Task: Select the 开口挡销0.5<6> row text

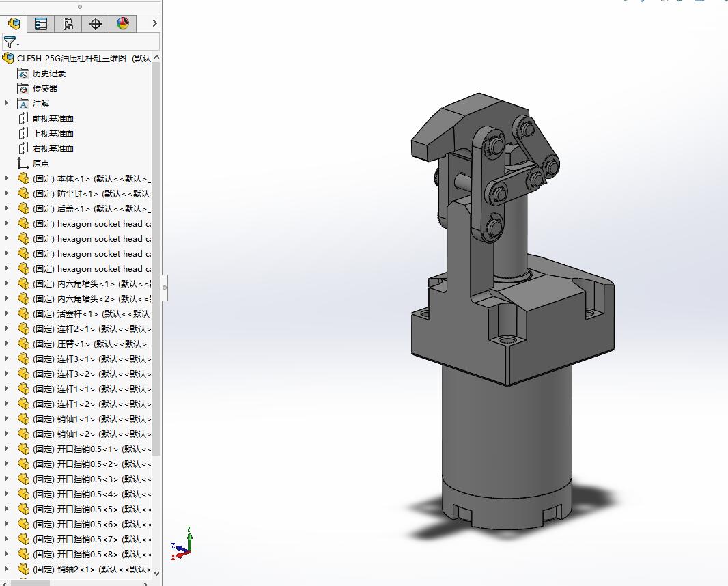Action: [92, 524]
